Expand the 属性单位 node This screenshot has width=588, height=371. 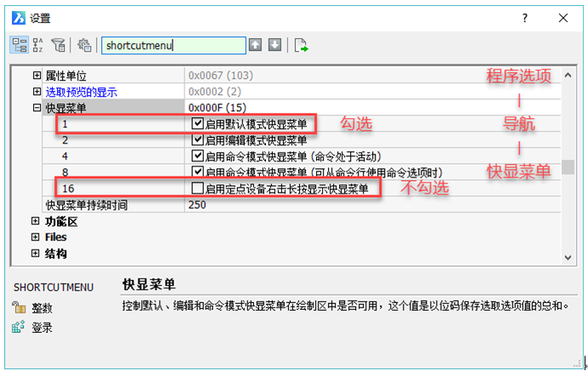(x=36, y=76)
